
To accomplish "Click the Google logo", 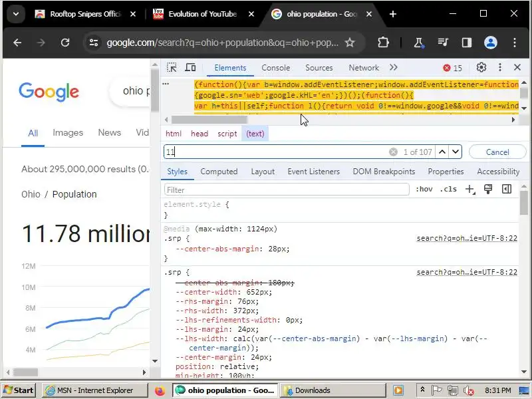I will pos(49,92).
